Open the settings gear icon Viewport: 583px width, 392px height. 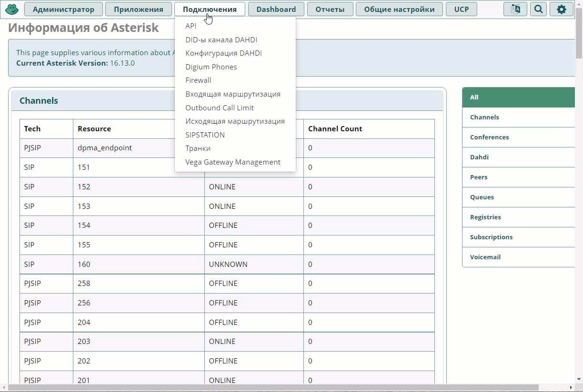tap(561, 9)
